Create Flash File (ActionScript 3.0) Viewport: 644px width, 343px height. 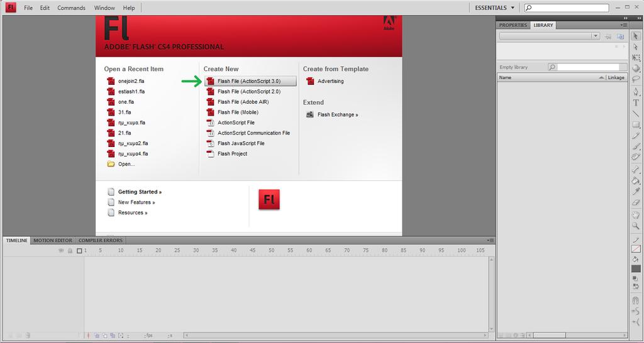250,81
